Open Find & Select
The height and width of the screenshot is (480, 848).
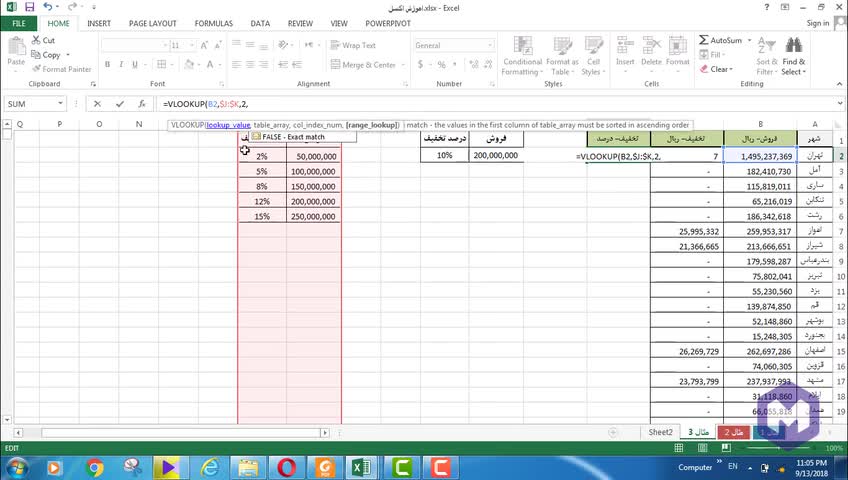pyautogui.click(x=794, y=56)
